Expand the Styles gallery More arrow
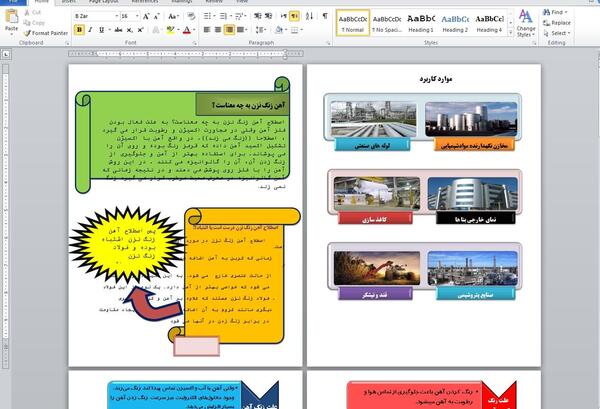Image resolution: width=600 pixels, height=409 pixels. (510, 33)
